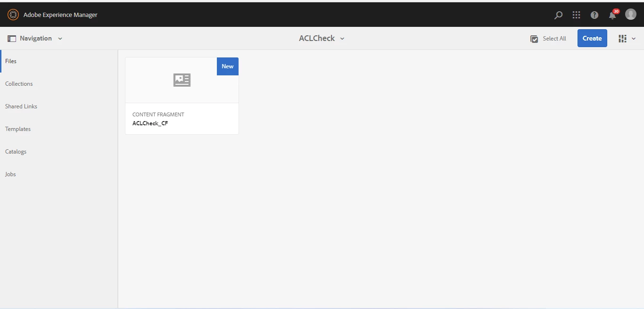Select Catalogs in the side navigation

point(59,152)
